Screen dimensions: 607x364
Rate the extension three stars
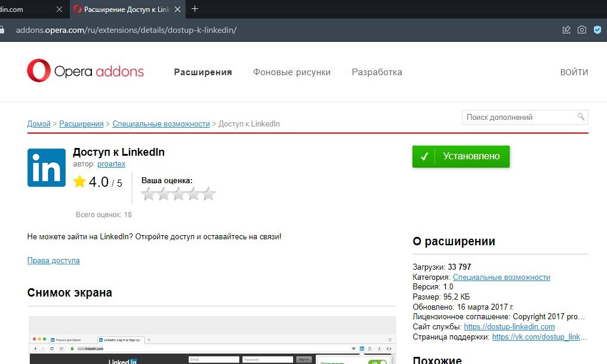(178, 194)
